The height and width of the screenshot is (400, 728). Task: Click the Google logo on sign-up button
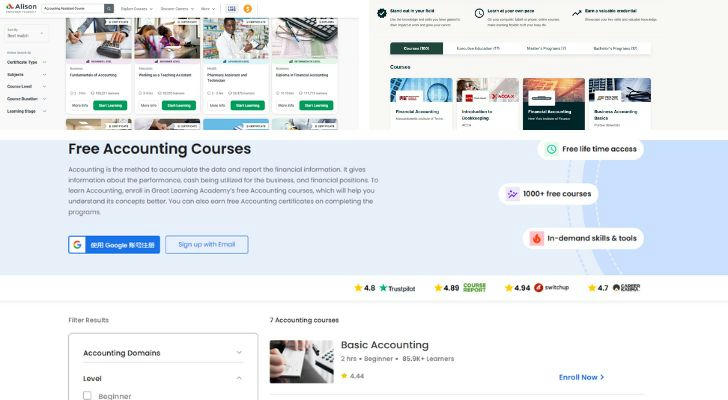point(77,245)
